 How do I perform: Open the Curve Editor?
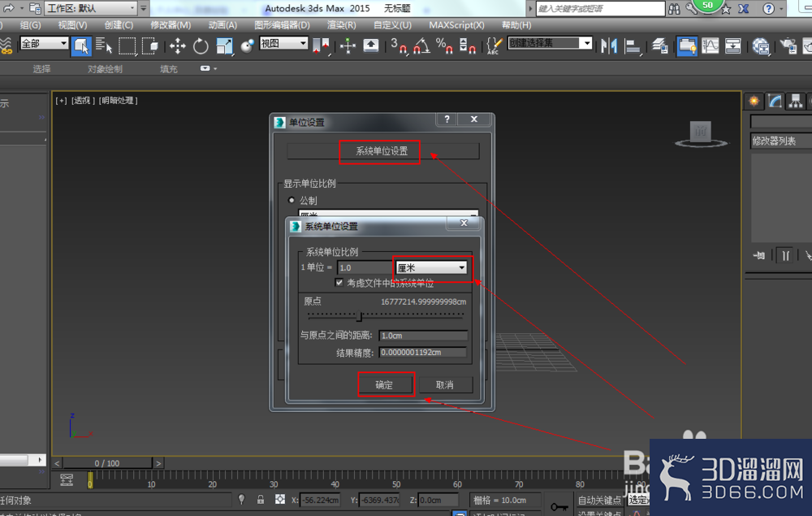710,46
